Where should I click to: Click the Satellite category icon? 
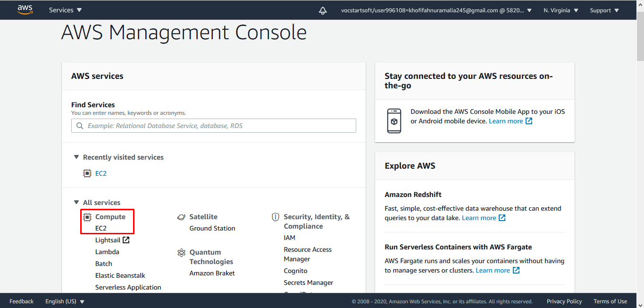pyautogui.click(x=181, y=217)
